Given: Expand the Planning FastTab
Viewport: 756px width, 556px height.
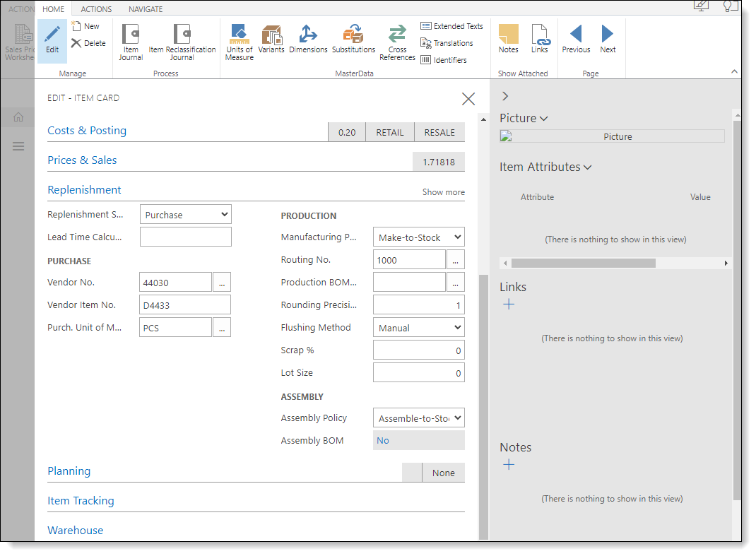Looking at the screenshot, I should (x=69, y=471).
